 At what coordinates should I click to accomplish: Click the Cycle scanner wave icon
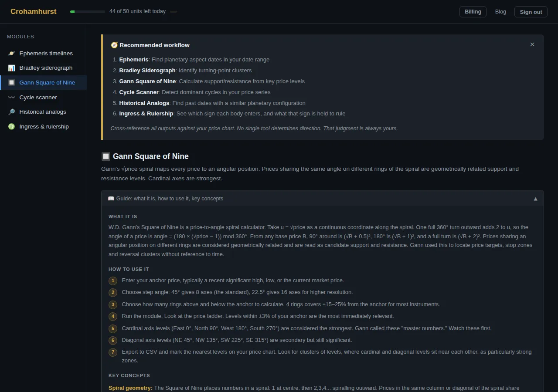[x=11, y=97]
